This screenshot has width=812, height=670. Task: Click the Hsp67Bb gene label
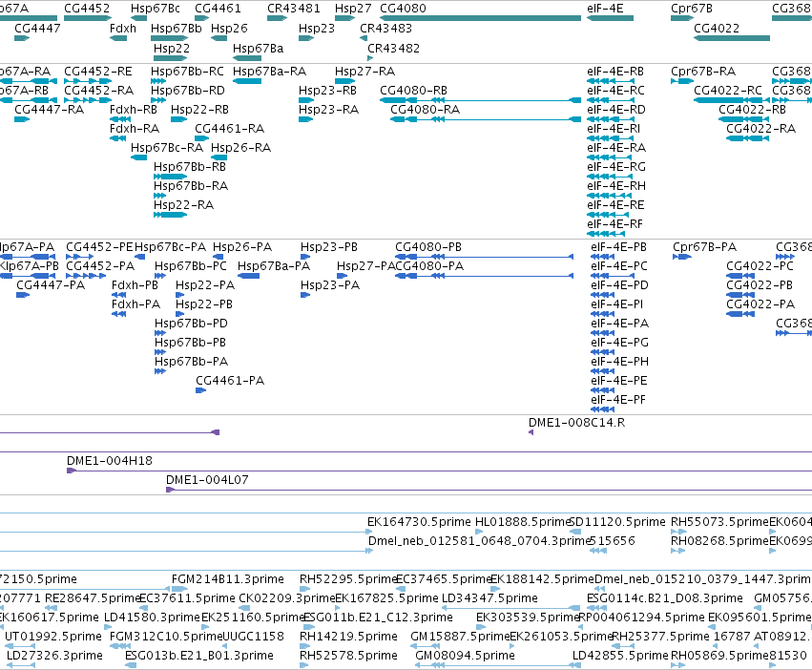pos(177,28)
